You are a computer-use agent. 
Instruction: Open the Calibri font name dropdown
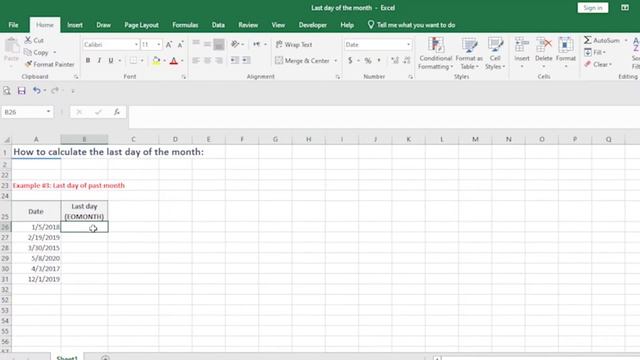pos(136,44)
